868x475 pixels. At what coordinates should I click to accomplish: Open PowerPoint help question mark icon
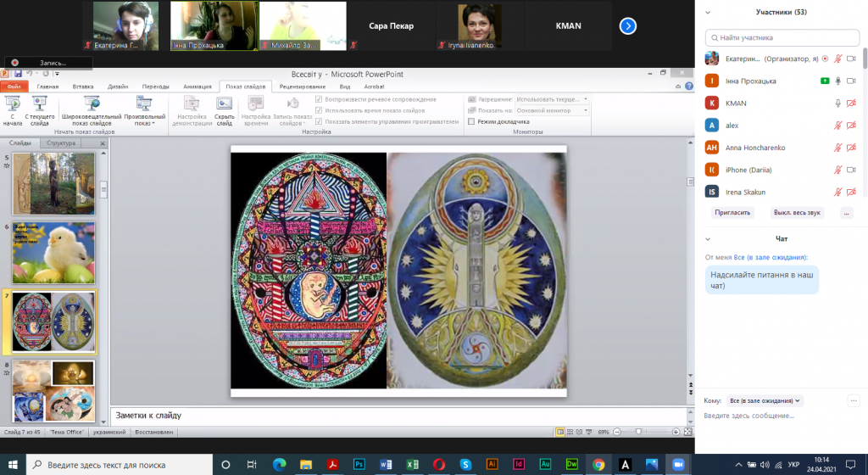pos(688,87)
